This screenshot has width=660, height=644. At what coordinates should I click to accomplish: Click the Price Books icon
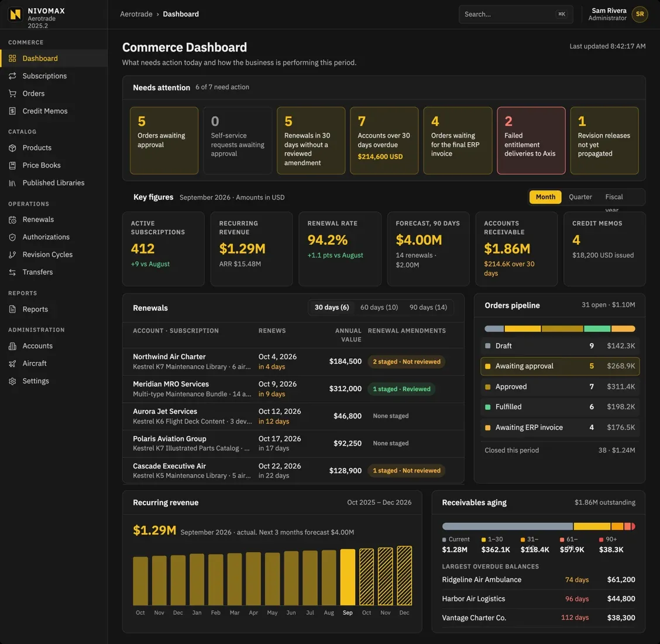(x=12, y=166)
